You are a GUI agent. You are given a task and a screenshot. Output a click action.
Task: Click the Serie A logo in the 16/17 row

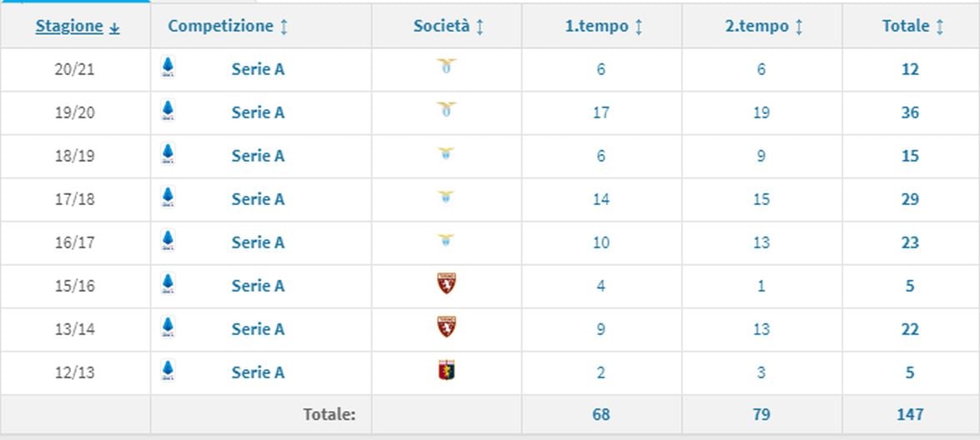[168, 240]
